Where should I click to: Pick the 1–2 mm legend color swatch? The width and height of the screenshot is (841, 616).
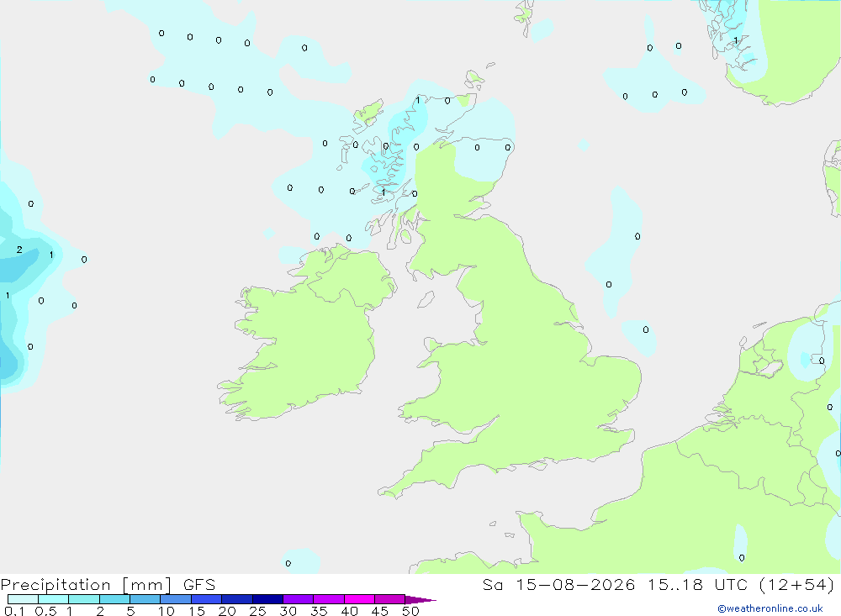coord(84,599)
